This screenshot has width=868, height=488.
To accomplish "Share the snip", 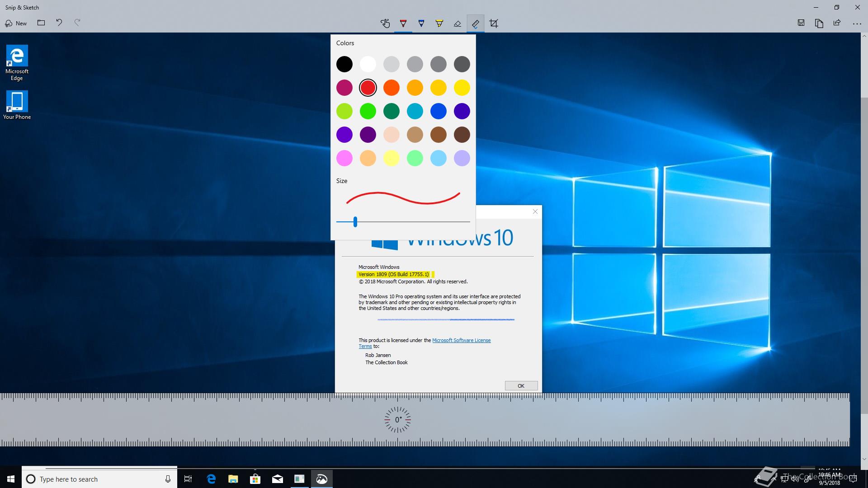I will [837, 23].
